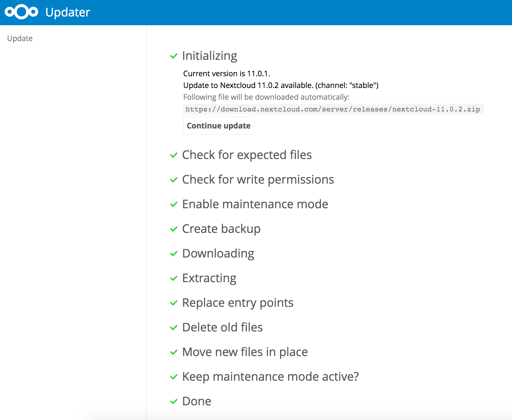Click the checkmark beside Downloading
Image resolution: width=512 pixels, height=420 pixels.
(174, 253)
